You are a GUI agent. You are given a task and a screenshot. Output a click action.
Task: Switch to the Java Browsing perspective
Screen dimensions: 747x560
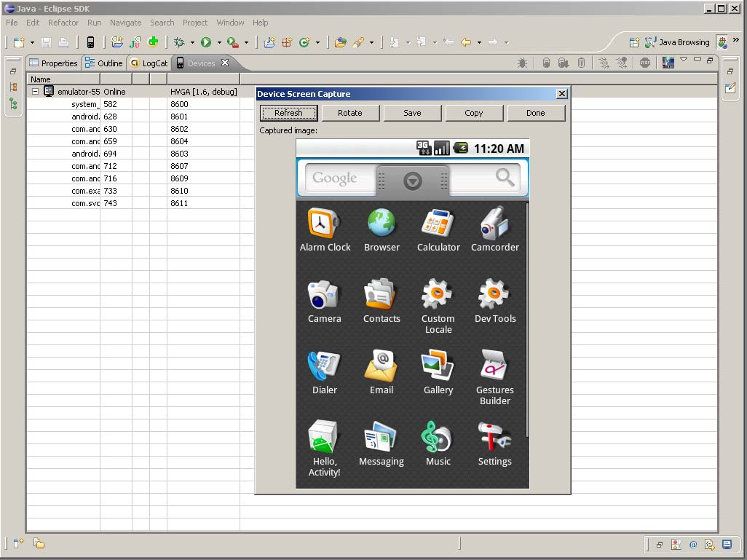677,42
